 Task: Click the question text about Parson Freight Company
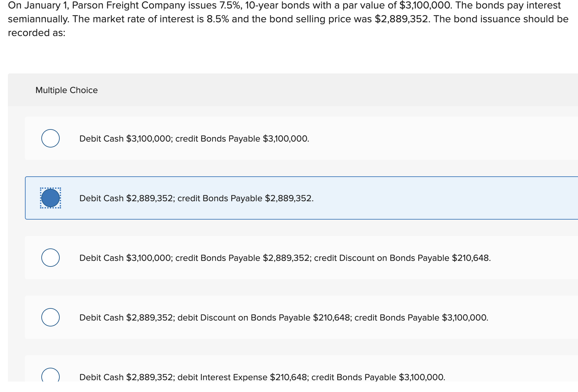tap(288, 19)
